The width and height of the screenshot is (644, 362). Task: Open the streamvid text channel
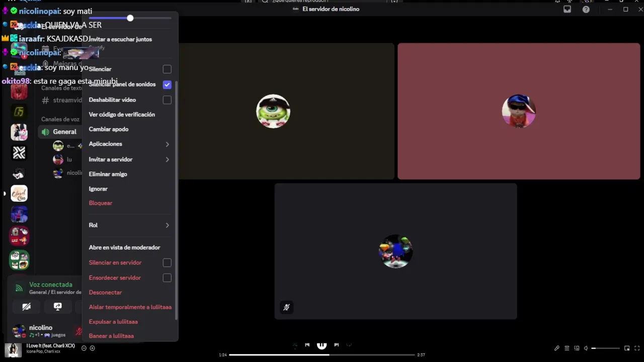coord(60,100)
